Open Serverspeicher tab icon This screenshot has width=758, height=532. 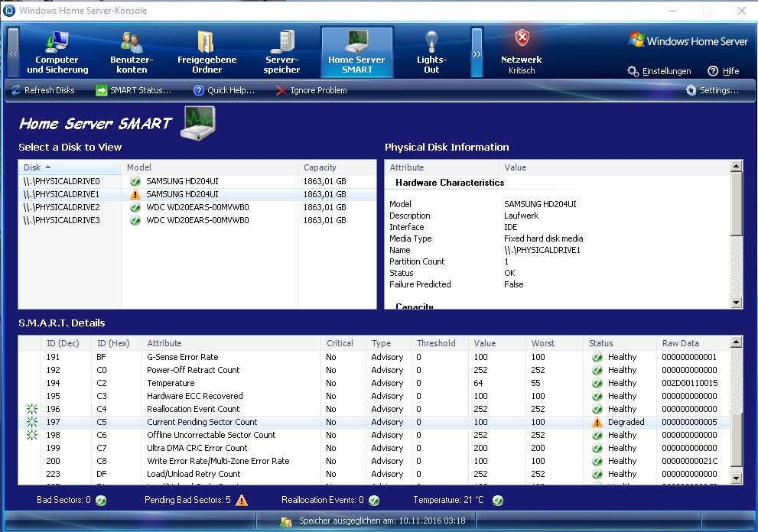282,42
